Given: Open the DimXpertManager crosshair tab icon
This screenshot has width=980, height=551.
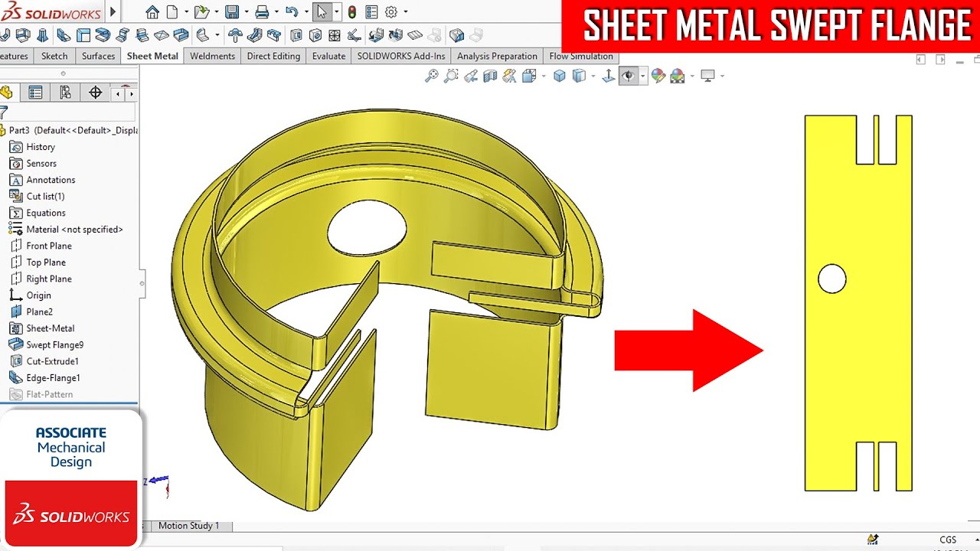Looking at the screenshot, I should point(95,93).
